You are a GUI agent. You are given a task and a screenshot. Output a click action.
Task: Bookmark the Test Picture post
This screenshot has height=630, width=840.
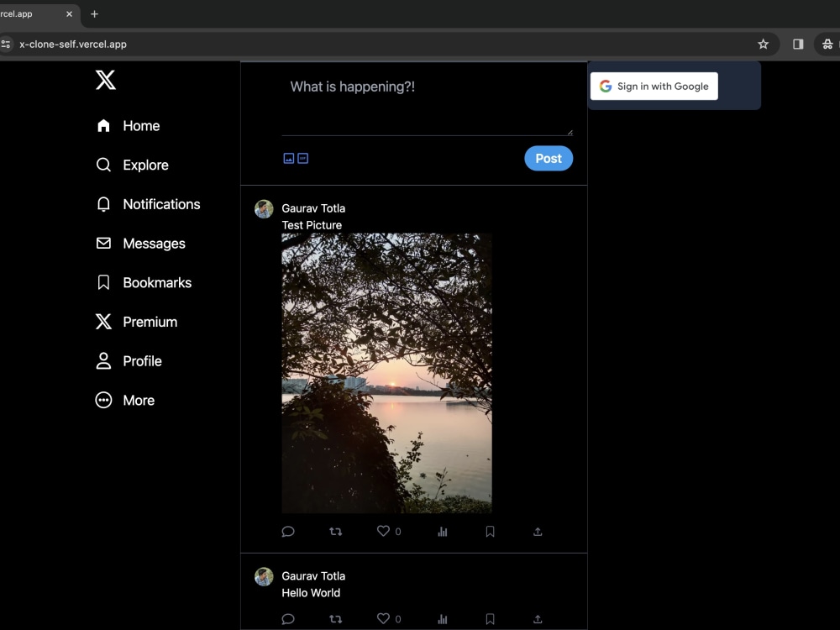(x=491, y=532)
